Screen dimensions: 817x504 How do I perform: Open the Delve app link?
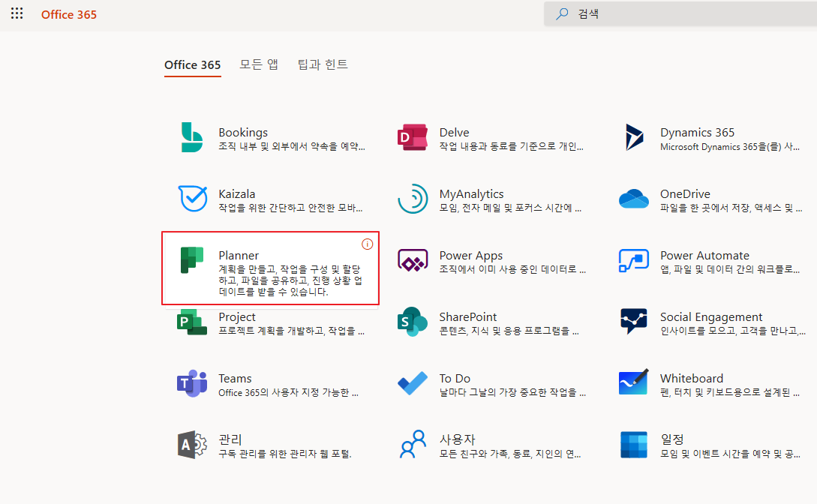454,132
